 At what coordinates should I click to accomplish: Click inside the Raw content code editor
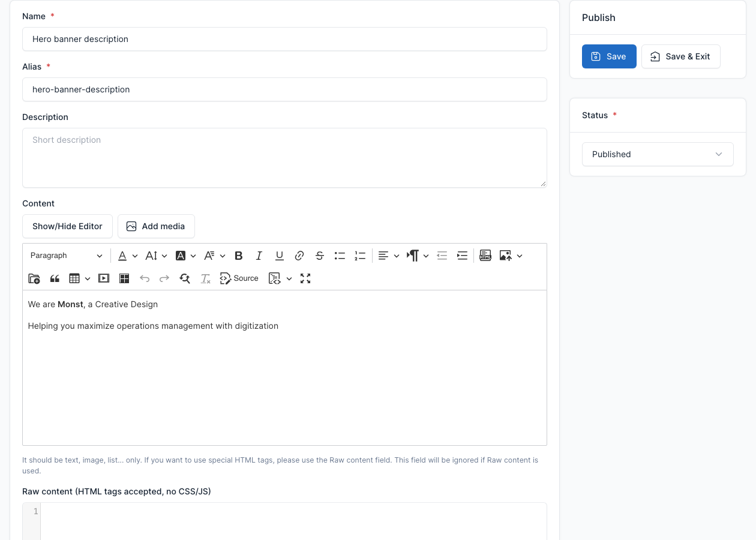[293, 521]
